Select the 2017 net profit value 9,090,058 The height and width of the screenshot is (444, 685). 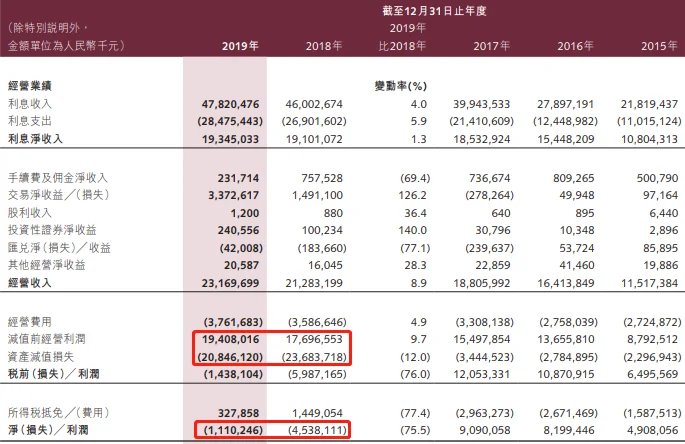[483, 430]
